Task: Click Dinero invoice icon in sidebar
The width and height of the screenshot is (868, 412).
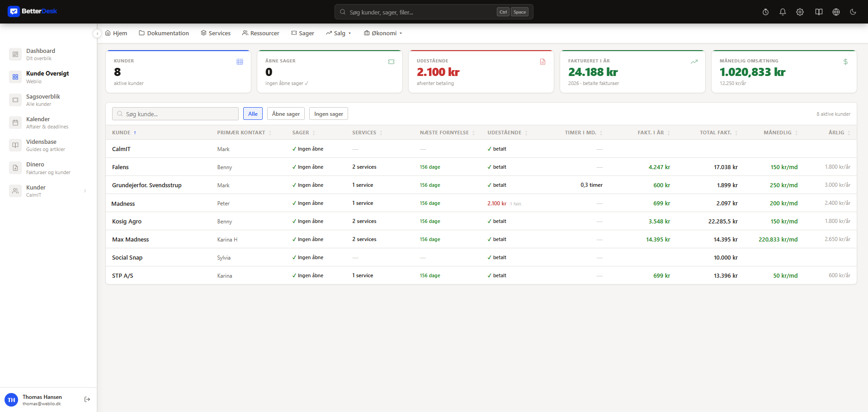Action: 15,168
